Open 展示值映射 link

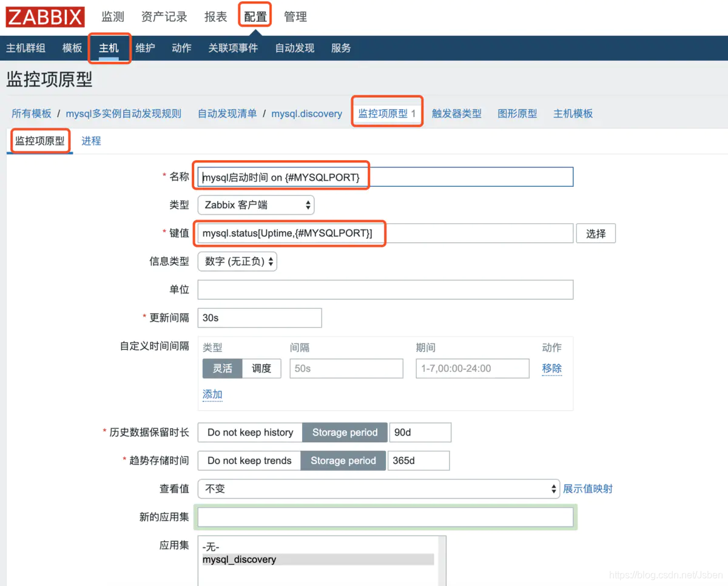(x=588, y=489)
